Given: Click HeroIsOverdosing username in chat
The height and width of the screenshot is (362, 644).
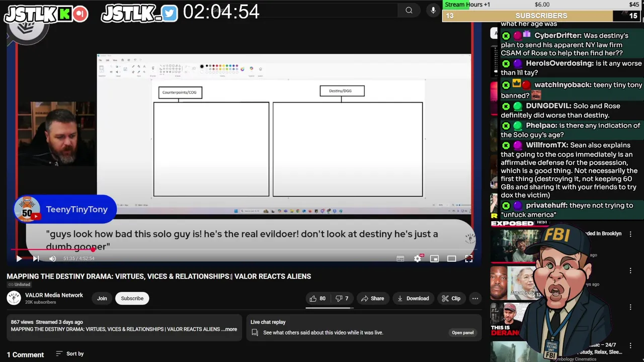Looking at the screenshot, I should pyautogui.click(x=559, y=63).
